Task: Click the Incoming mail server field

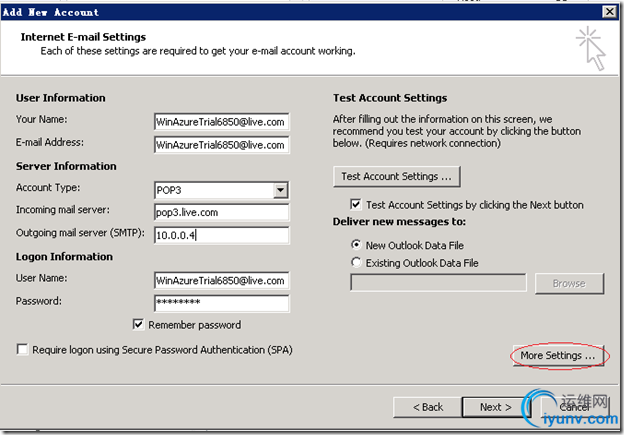Action: click(222, 212)
